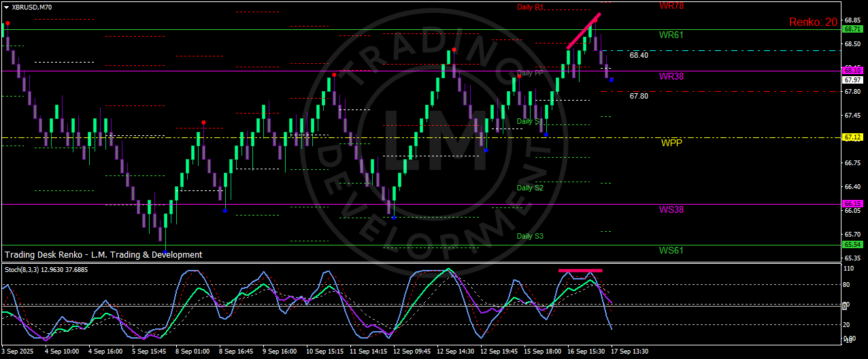868x359 pixels.
Task: Click the Trading Desk Renko title text
Action: coord(103,255)
